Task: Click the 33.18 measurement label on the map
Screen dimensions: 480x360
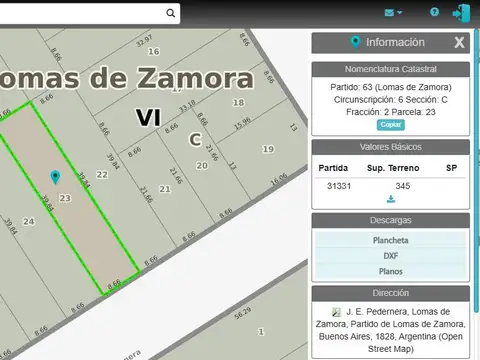Action: [x=187, y=106]
